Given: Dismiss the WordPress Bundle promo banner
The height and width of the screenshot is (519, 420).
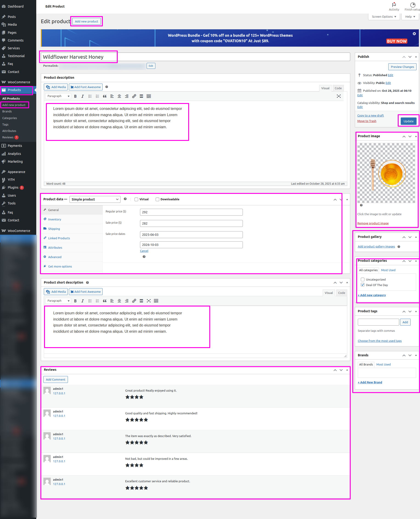Looking at the screenshot, I should click(414, 34).
